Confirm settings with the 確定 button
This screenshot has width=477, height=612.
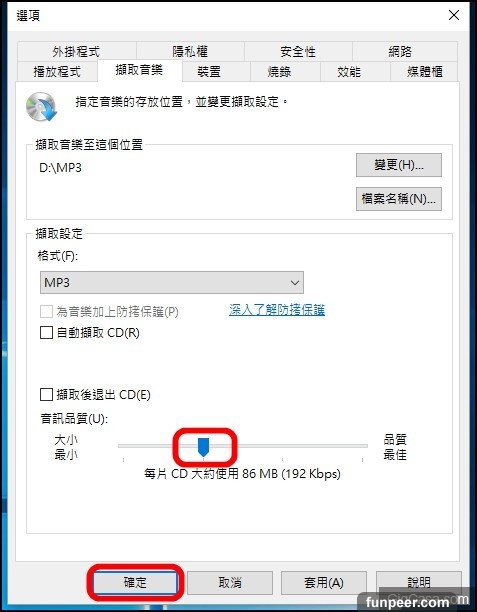point(135,583)
